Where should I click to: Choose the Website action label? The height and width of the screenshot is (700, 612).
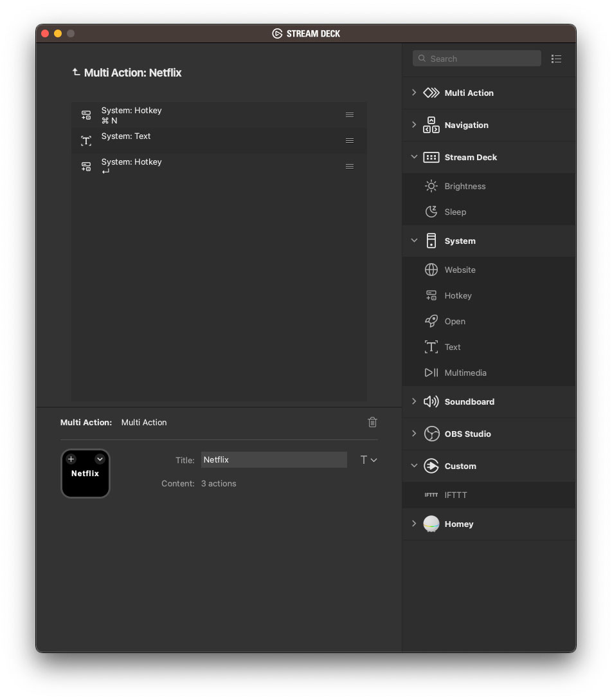pyautogui.click(x=460, y=270)
